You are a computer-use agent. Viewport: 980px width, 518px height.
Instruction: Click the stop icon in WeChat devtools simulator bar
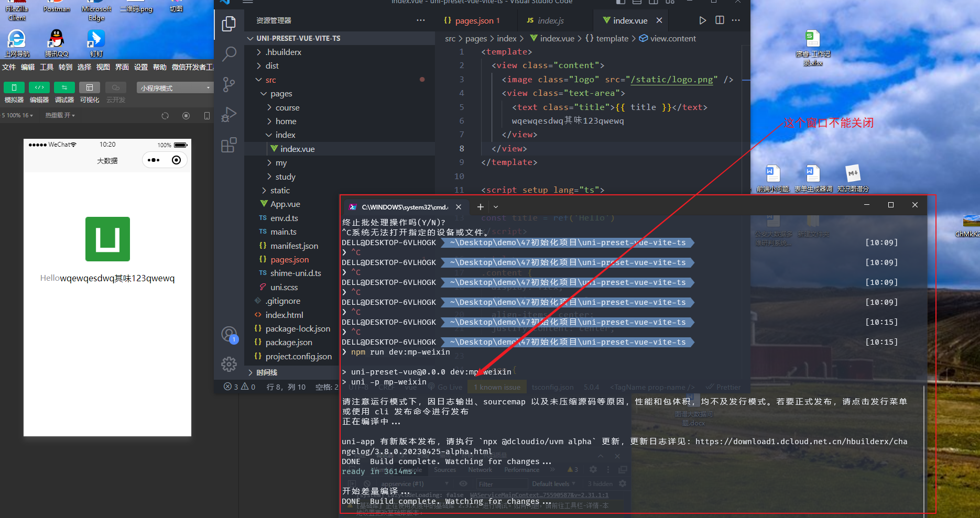coord(186,116)
